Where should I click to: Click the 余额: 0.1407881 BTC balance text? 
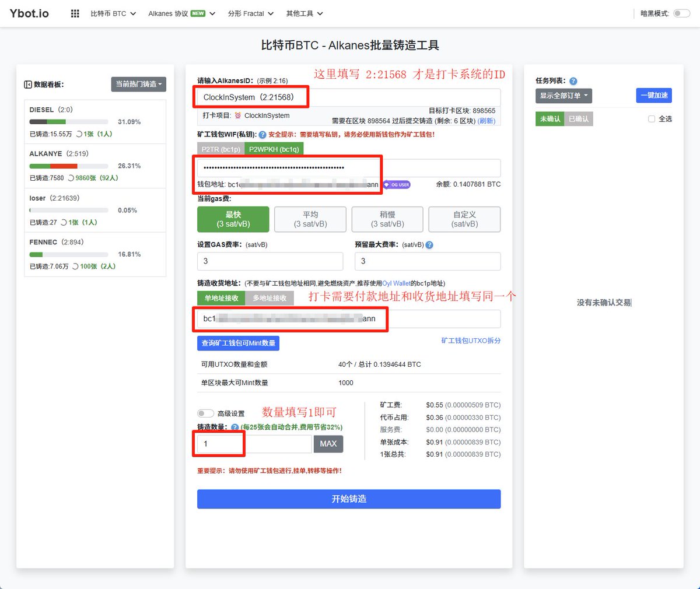(468, 184)
